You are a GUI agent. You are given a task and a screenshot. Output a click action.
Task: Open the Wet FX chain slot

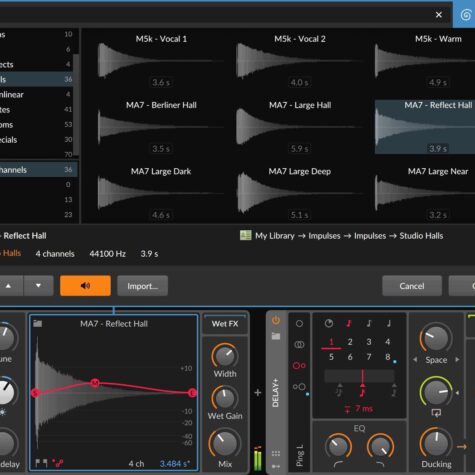click(225, 324)
